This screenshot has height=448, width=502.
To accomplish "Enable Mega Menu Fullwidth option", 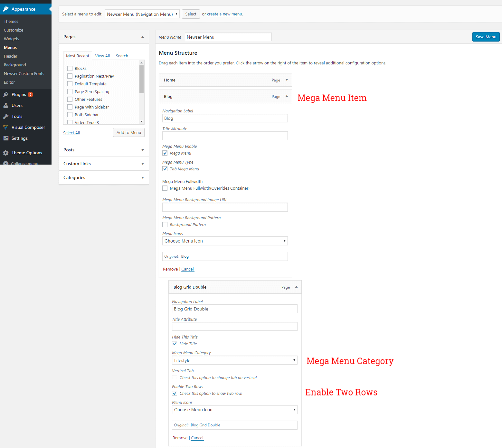I will (165, 188).
